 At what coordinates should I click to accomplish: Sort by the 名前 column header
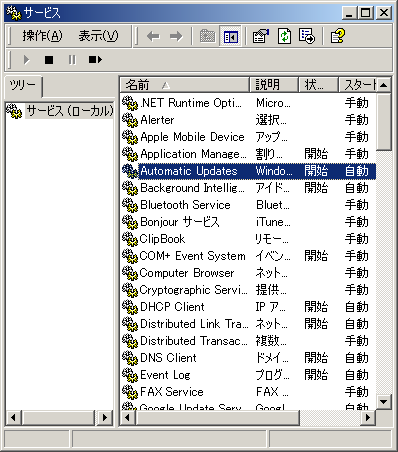[184, 85]
